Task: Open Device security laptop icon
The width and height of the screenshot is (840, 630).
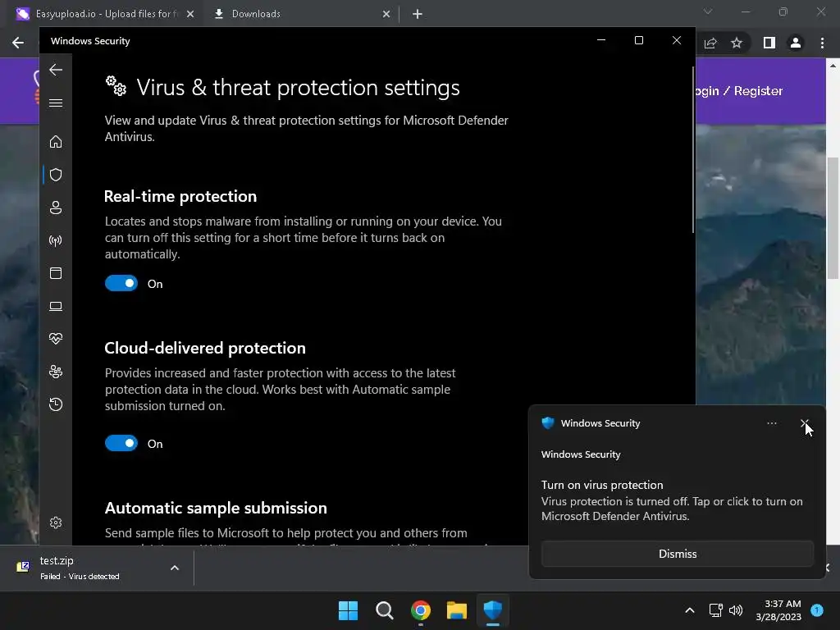Action: pos(56,306)
